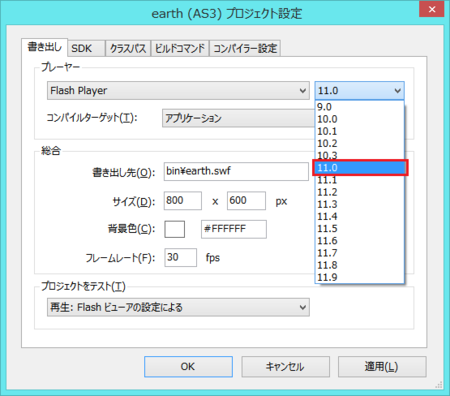Select version 11.7 from the list
This screenshot has height=396, width=450.
coord(360,253)
